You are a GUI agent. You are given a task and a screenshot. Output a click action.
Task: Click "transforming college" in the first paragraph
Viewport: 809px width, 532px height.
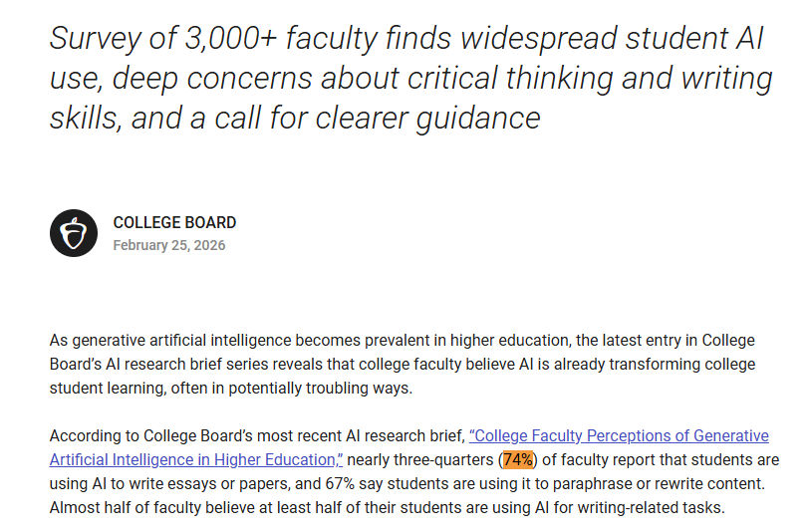tap(682, 365)
